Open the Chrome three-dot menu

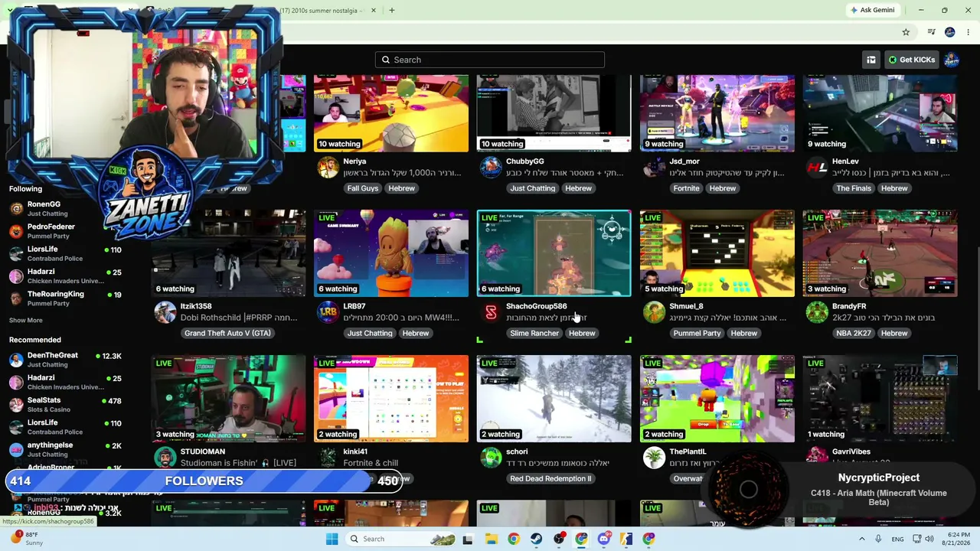pos(969,32)
